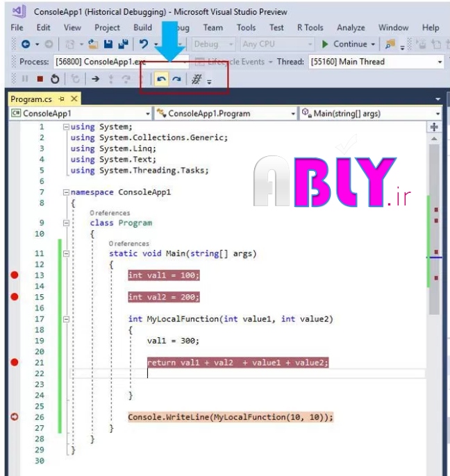Open the document tab list dropdown arrow

437,99
